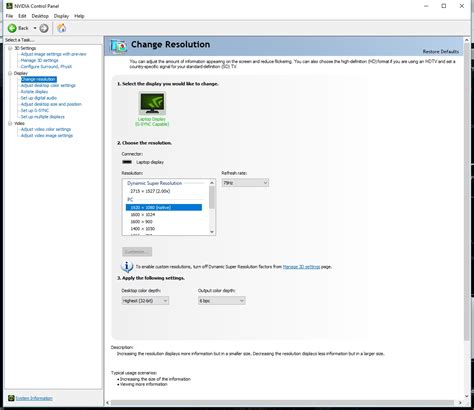Open the Back history dropdown arrow
The height and width of the screenshot is (410, 474).
(x=35, y=28)
